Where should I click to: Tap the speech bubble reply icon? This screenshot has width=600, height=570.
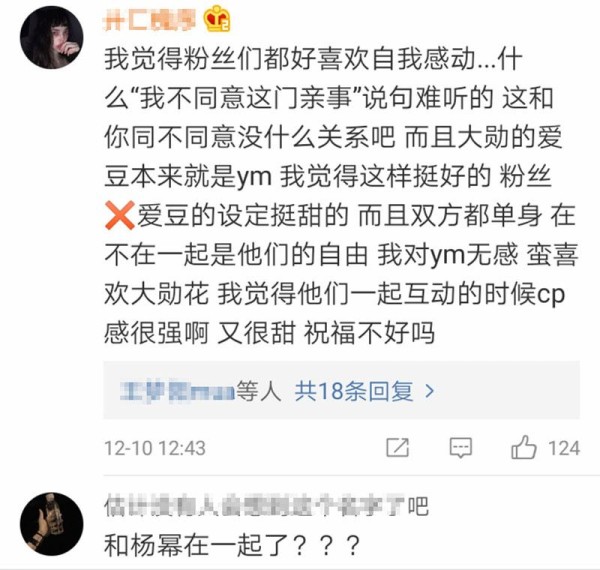tap(461, 448)
